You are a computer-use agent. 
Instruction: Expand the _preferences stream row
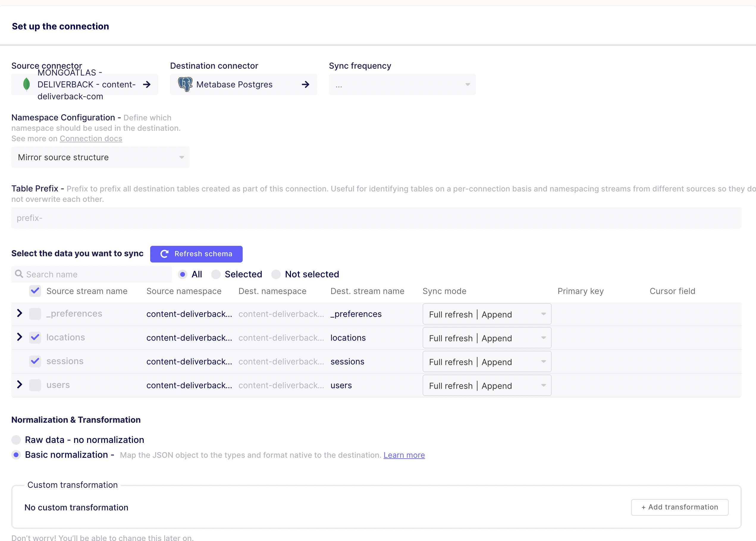pyautogui.click(x=20, y=313)
